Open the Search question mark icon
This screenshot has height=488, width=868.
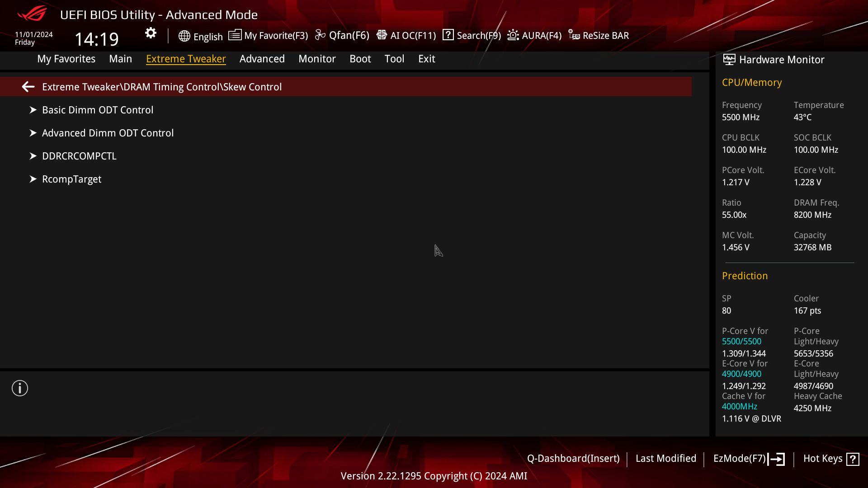(x=448, y=35)
